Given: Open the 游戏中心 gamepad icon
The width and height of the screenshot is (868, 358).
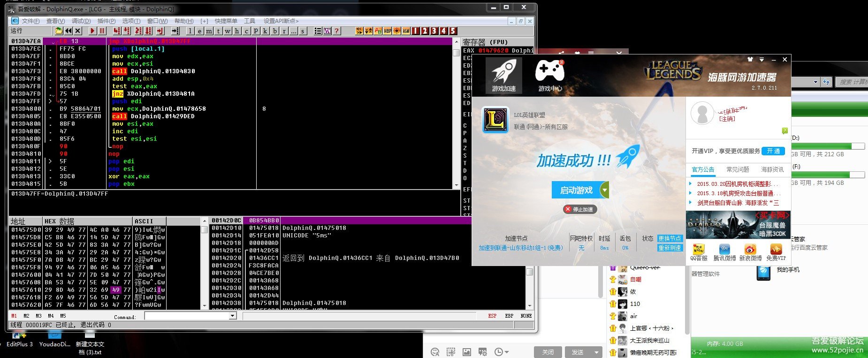Looking at the screenshot, I should 550,75.
